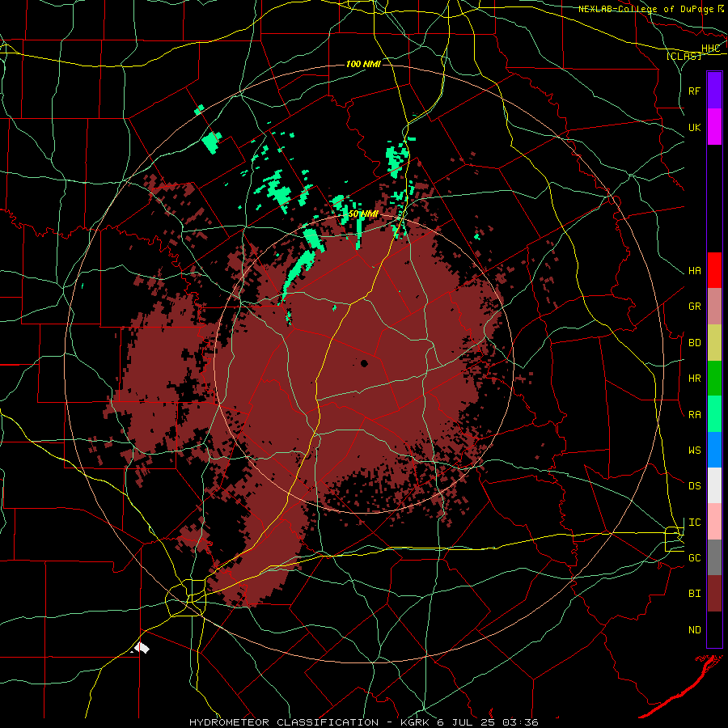Click the yellow BD legend swatch

click(714, 343)
